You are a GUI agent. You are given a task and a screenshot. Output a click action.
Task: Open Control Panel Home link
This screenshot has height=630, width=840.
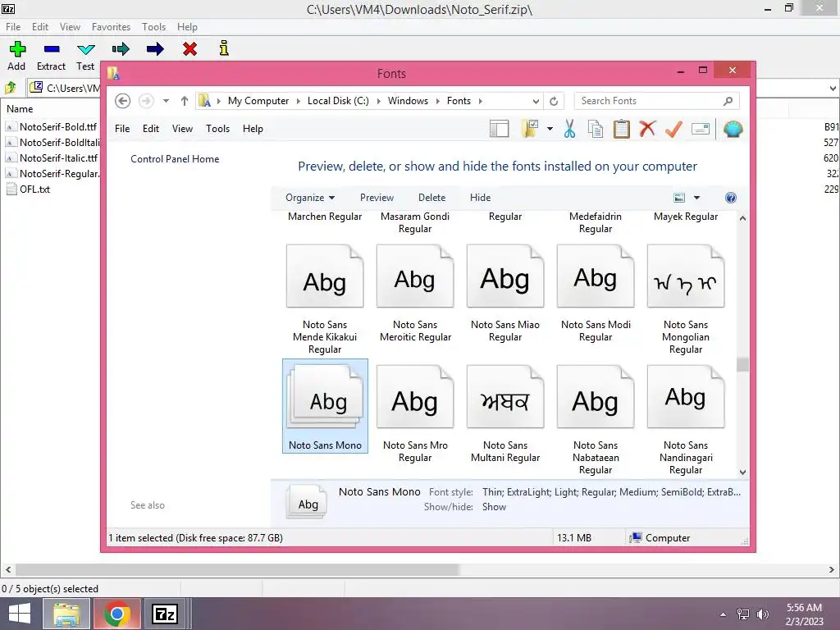coord(175,159)
